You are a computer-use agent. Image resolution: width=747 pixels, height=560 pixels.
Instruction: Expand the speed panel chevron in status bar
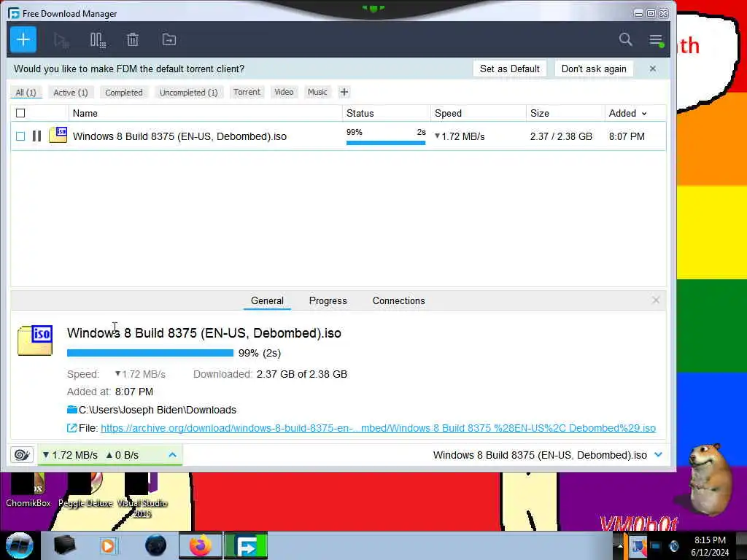pyautogui.click(x=172, y=455)
